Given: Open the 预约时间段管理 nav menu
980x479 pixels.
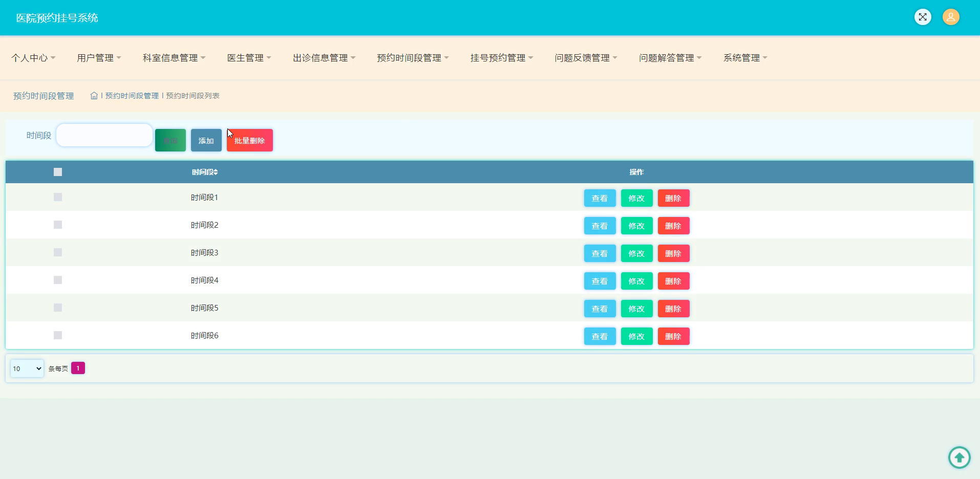Looking at the screenshot, I should click(x=413, y=58).
